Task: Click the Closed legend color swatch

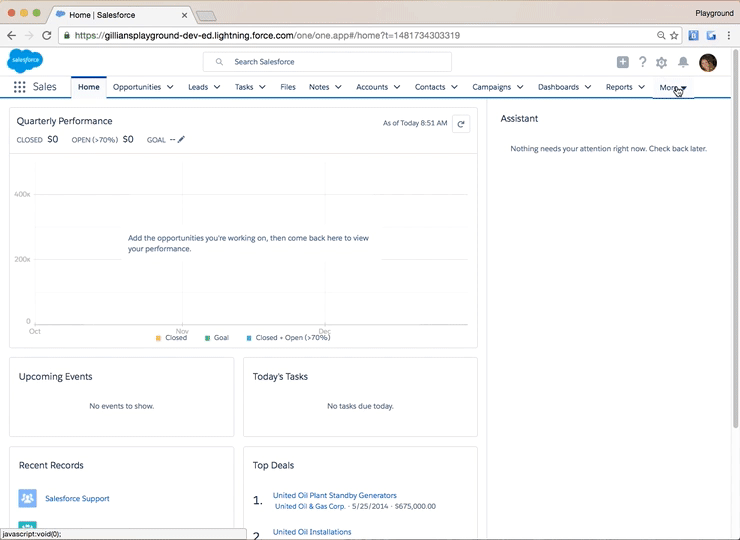Action: point(158,338)
